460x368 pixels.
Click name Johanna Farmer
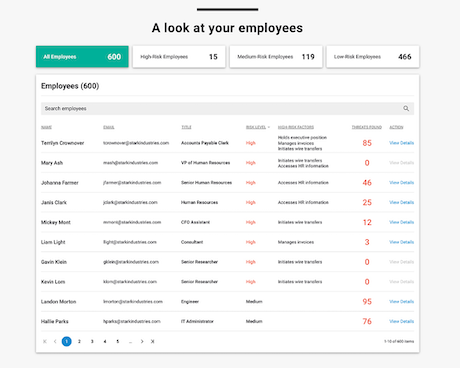[60, 183]
